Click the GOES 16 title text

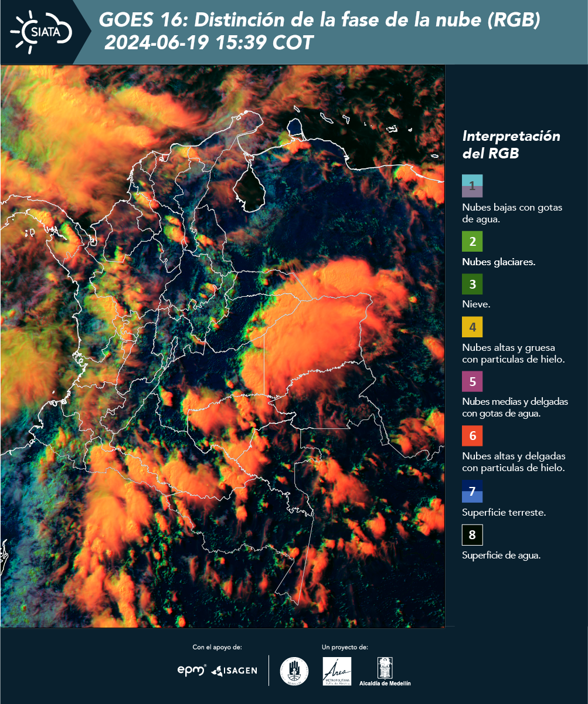pyautogui.click(x=320, y=21)
